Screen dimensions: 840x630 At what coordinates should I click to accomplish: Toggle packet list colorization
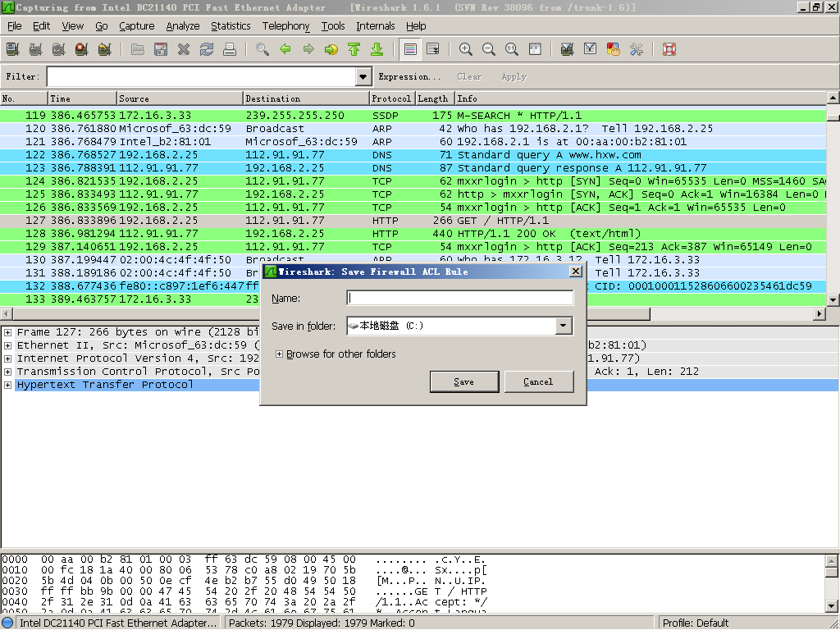click(x=410, y=49)
